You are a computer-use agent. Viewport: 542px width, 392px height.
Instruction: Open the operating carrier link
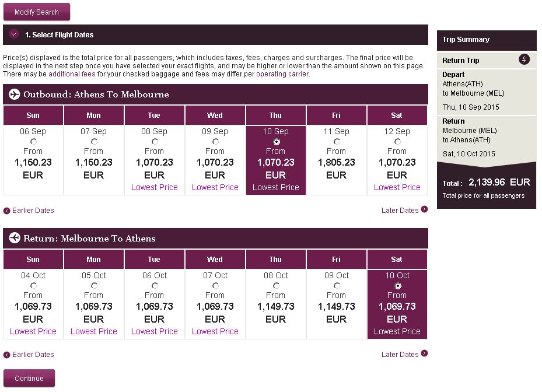click(282, 74)
